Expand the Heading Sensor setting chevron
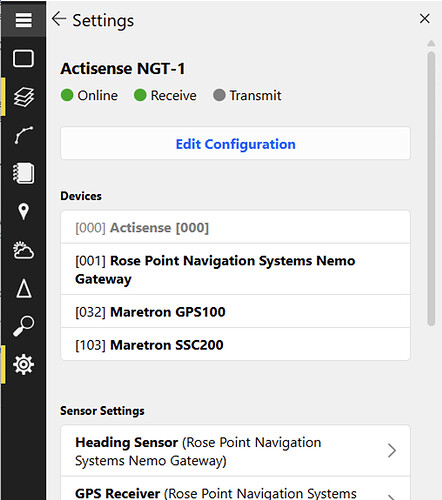 pyautogui.click(x=392, y=451)
